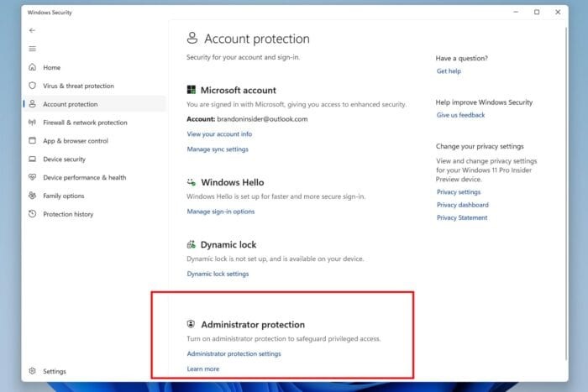
Task: Toggle the hamburger navigation menu
Action: [x=33, y=49]
